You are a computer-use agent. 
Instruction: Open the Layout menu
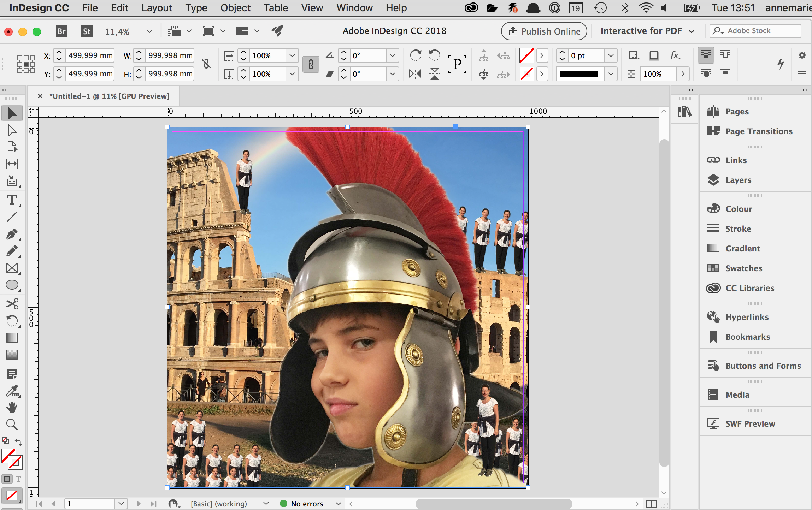pos(157,8)
